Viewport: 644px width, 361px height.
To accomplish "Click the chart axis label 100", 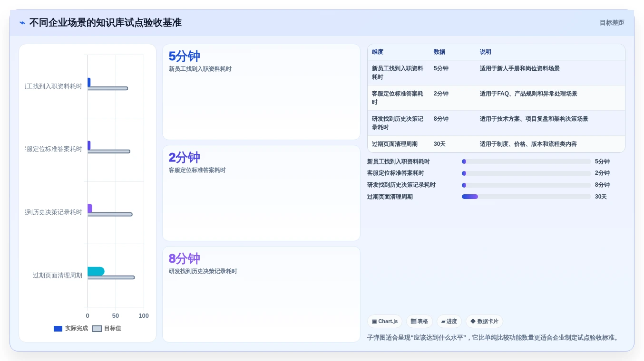I will (144, 316).
